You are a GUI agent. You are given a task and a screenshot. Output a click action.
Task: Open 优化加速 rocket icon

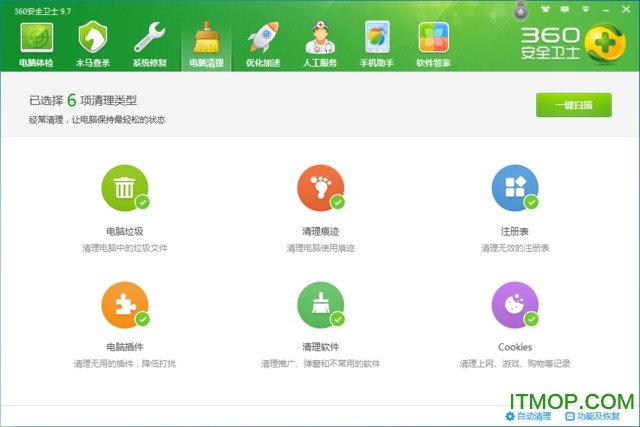tap(263, 45)
